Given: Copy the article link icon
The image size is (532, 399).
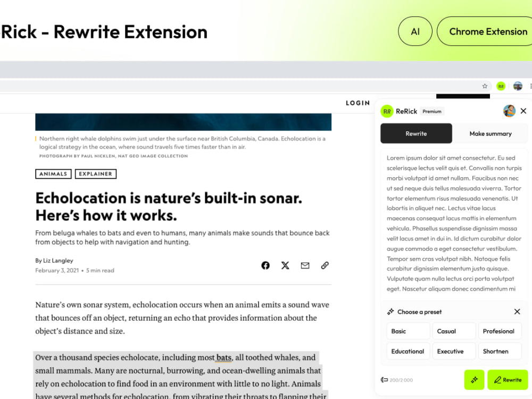Looking at the screenshot, I should coord(325,265).
